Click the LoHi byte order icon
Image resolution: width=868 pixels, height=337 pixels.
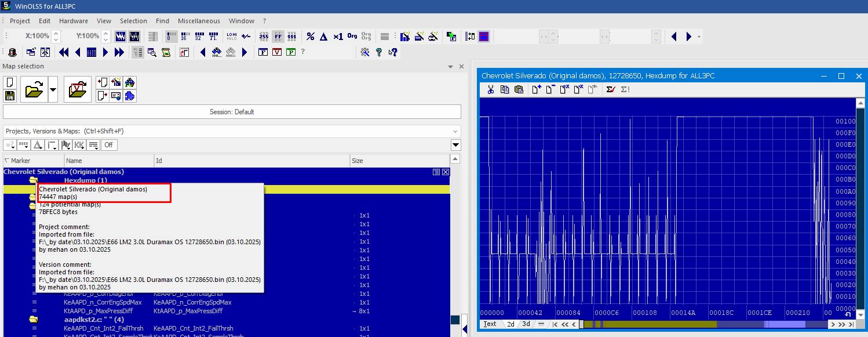point(232,37)
